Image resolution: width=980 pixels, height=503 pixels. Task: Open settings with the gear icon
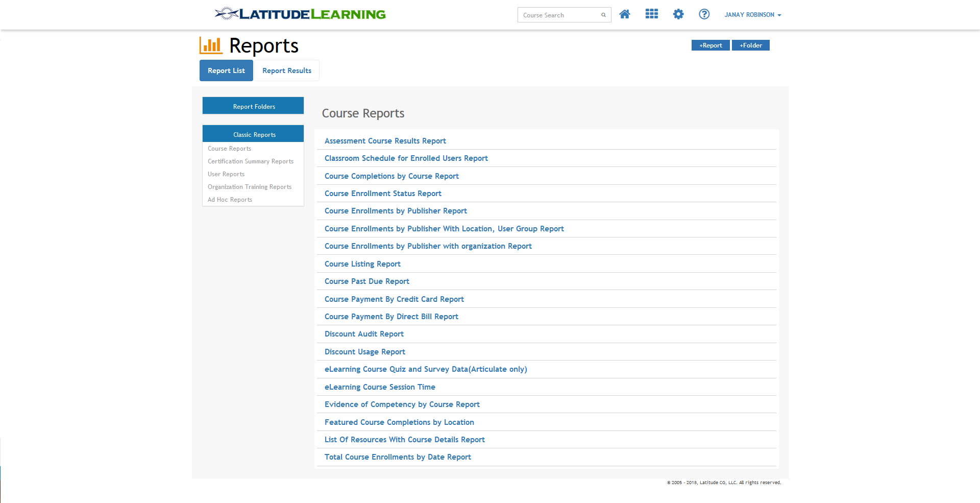coord(678,14)
